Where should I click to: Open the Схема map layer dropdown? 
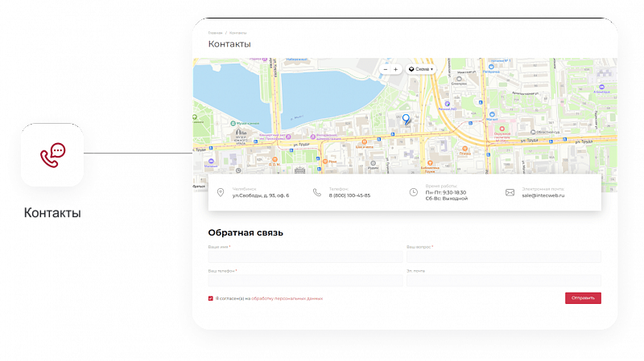coord(420,69)
